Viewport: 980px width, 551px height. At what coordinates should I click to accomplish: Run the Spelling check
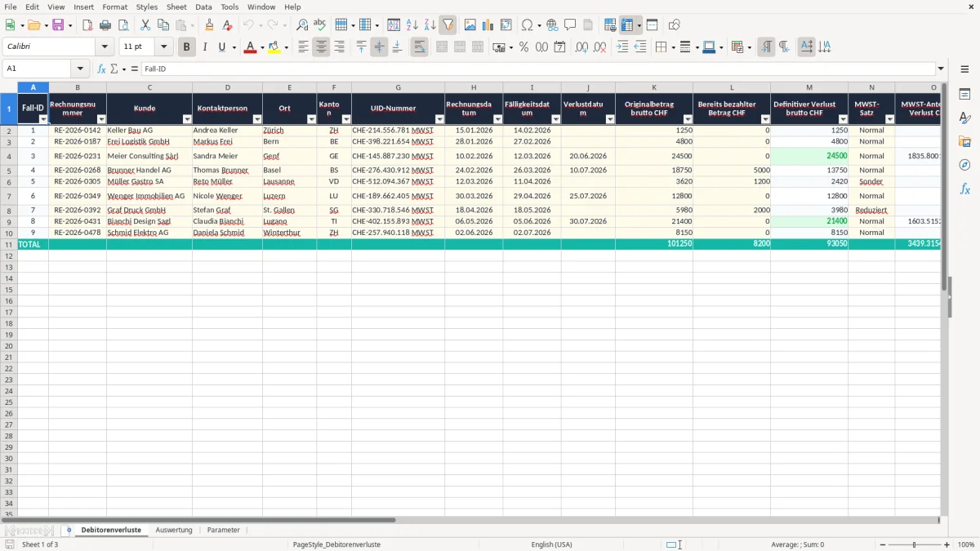320,25
